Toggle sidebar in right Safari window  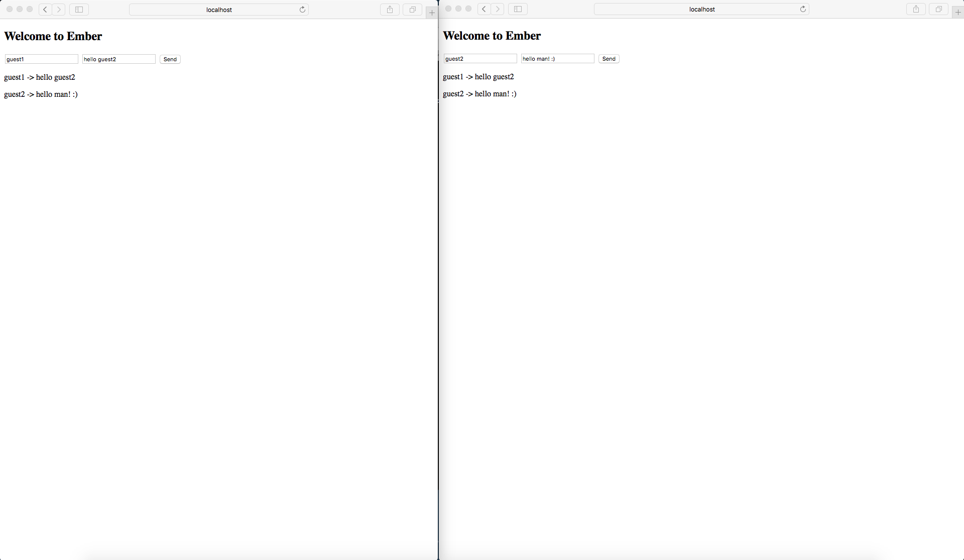[x=518, y=9]
